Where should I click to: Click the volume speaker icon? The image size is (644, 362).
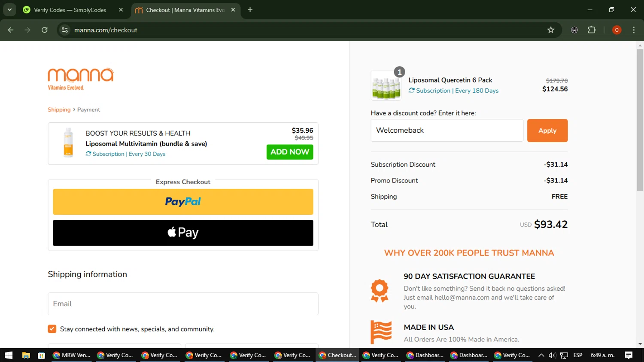pos(552,355)
